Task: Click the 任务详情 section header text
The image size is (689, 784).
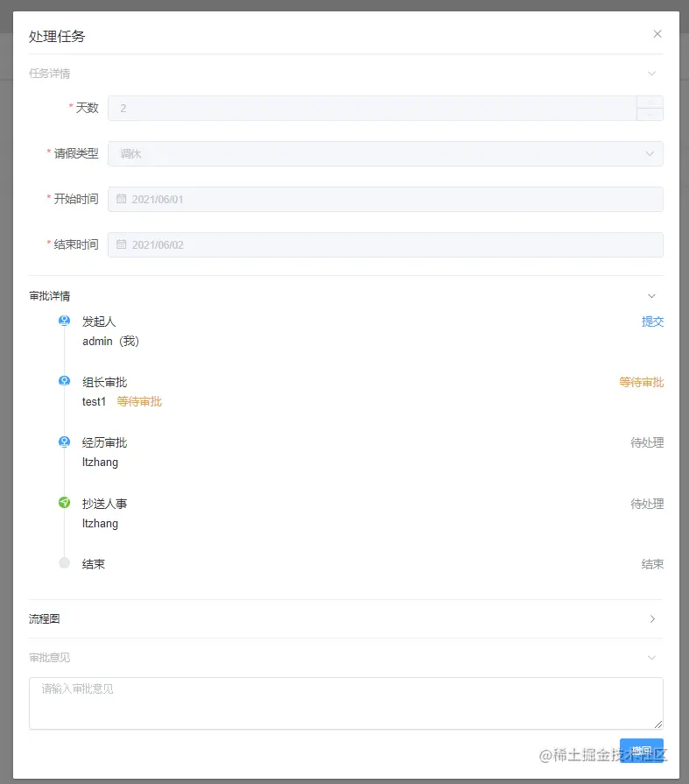Action: (49, 74)
